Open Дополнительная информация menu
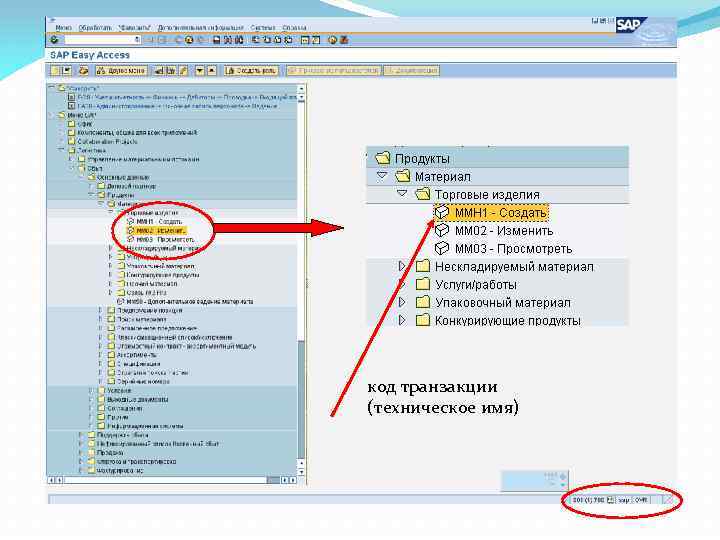 point(201,28)
